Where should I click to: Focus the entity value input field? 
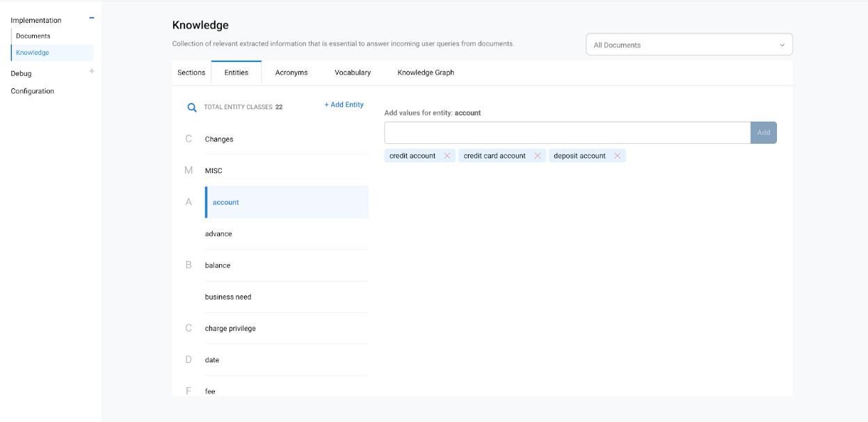567,133
